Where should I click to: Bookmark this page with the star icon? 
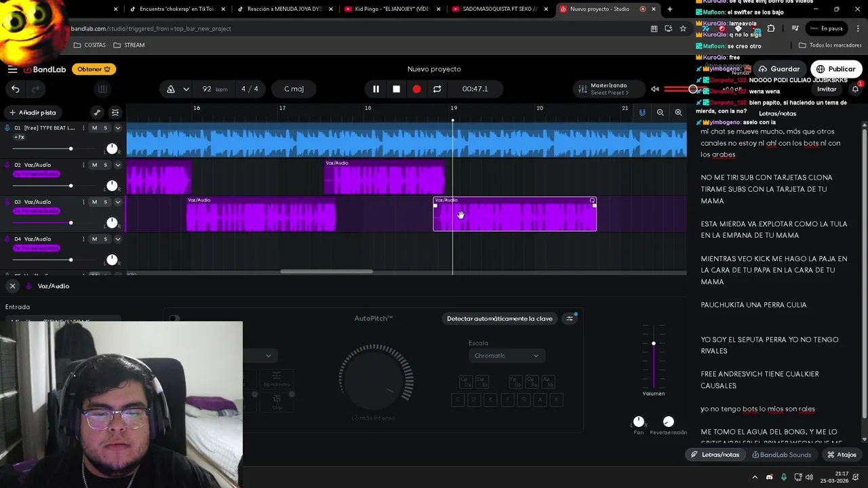(x=683, y=28)
